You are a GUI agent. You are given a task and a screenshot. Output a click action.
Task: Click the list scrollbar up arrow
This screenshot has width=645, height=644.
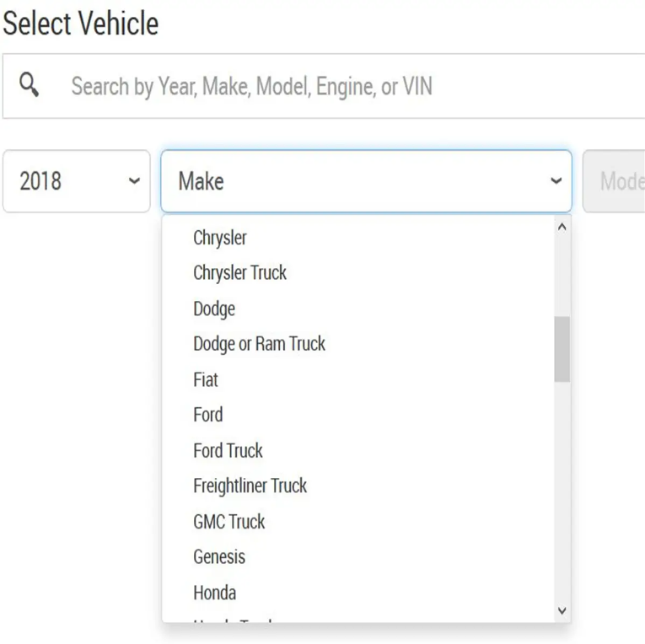point(562,227)
